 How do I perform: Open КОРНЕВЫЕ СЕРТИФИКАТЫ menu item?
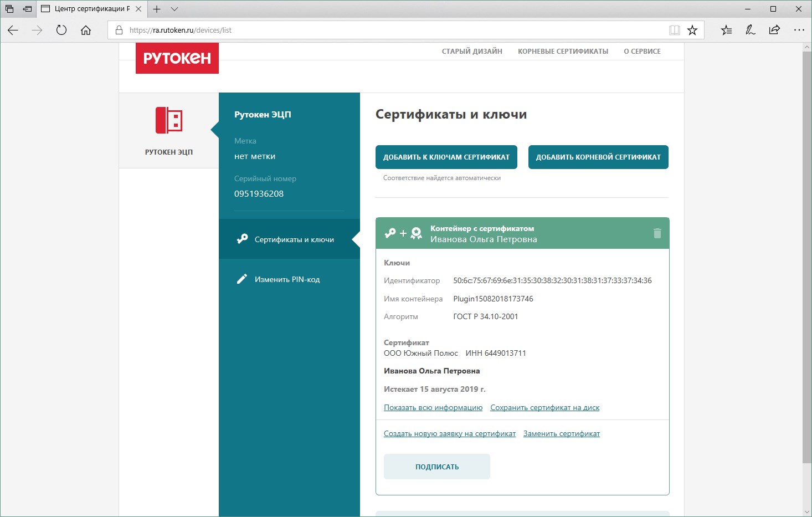coord(563,51)
